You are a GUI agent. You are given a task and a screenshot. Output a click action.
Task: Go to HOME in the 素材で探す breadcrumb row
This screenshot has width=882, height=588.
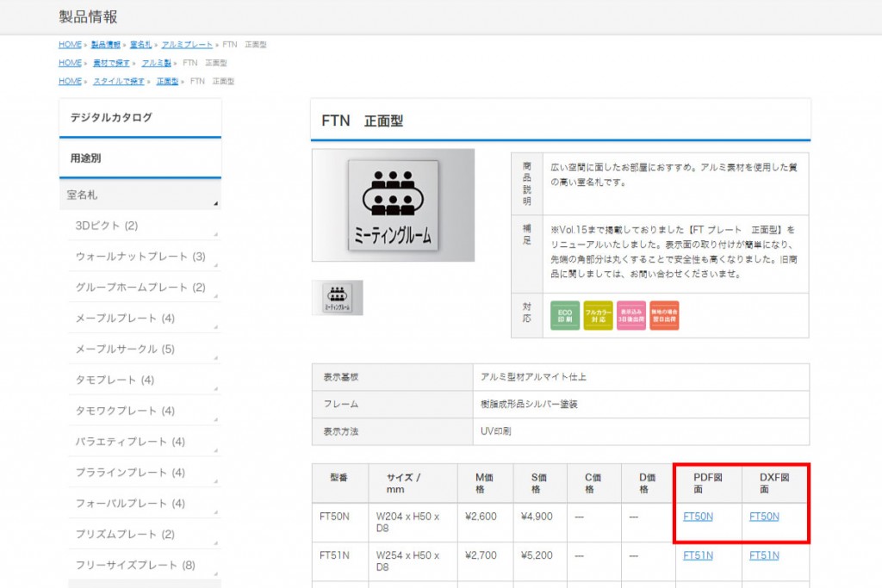[71, 63]
